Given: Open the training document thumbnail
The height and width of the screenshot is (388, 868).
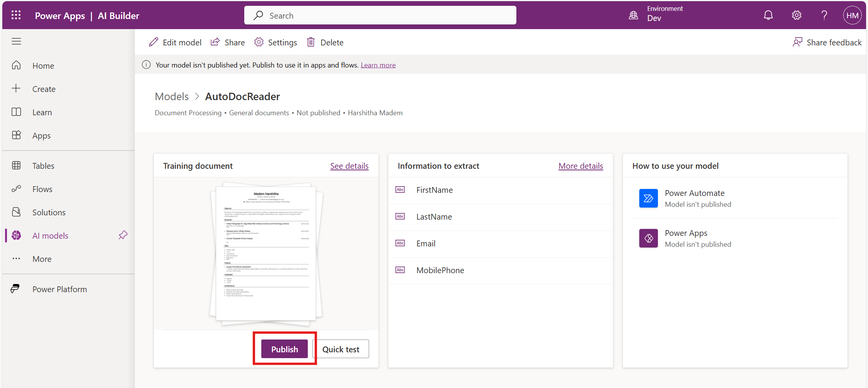Looking at the screenshot, I should [x=266, y=253].
